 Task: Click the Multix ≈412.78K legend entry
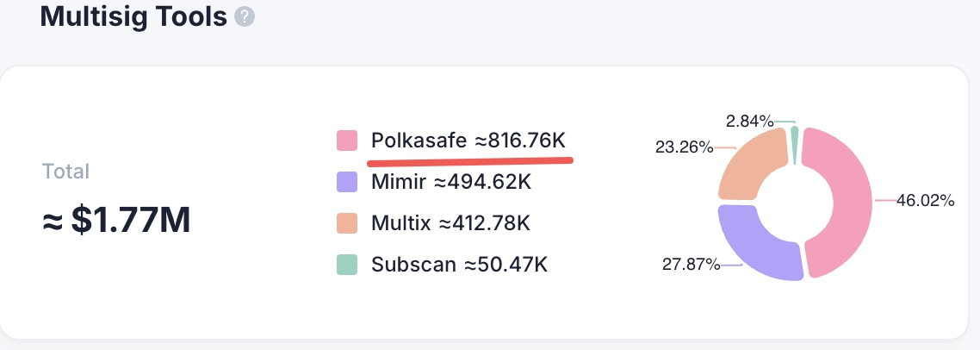coord(450,223)
